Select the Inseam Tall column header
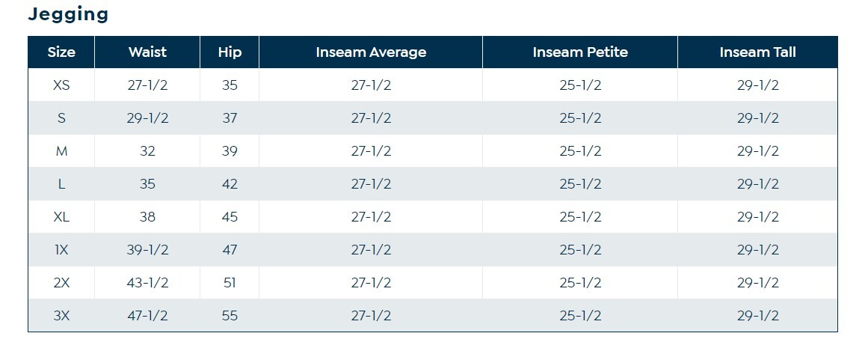868x354 pixels. 757,52
